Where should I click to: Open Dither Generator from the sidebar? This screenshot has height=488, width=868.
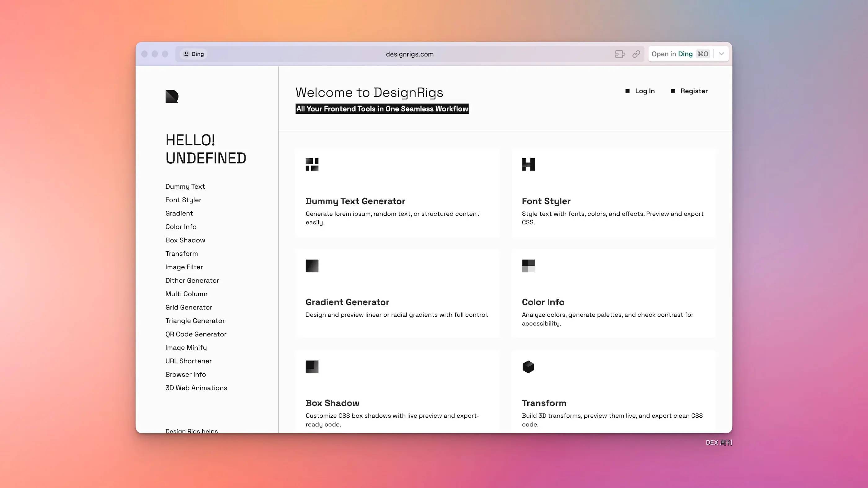coord(192,280)
